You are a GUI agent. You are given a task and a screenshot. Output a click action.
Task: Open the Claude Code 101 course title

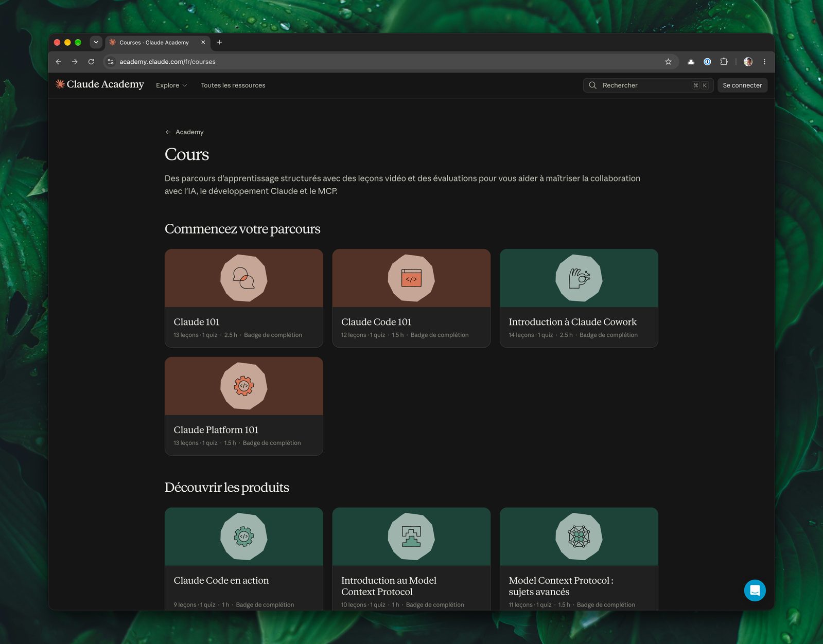376,322
